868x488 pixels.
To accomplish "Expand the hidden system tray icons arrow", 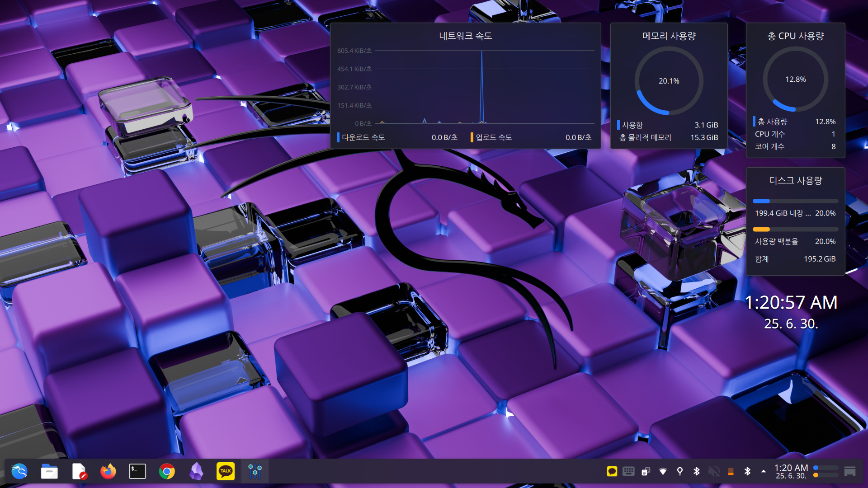I will tap(764, 471).
